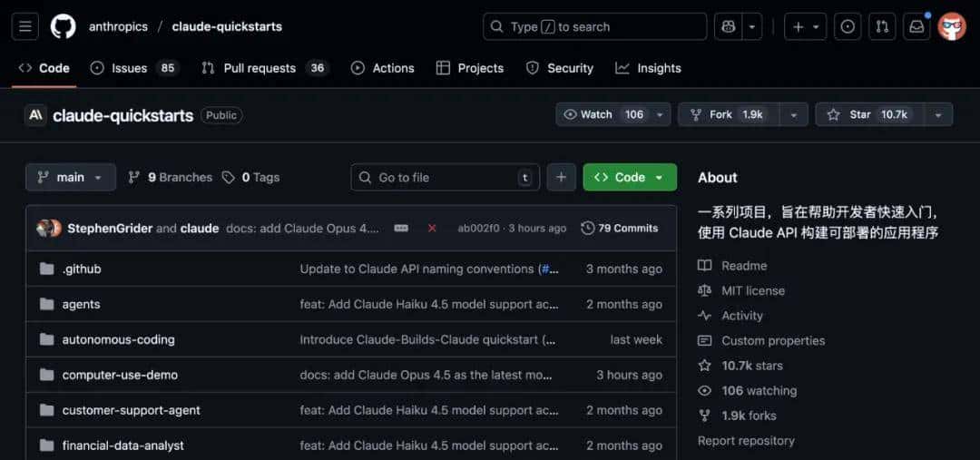Image resolution: width=980 pixels, height=460 pixels.
Task: Star the repository
Action: tap(868, 114)
